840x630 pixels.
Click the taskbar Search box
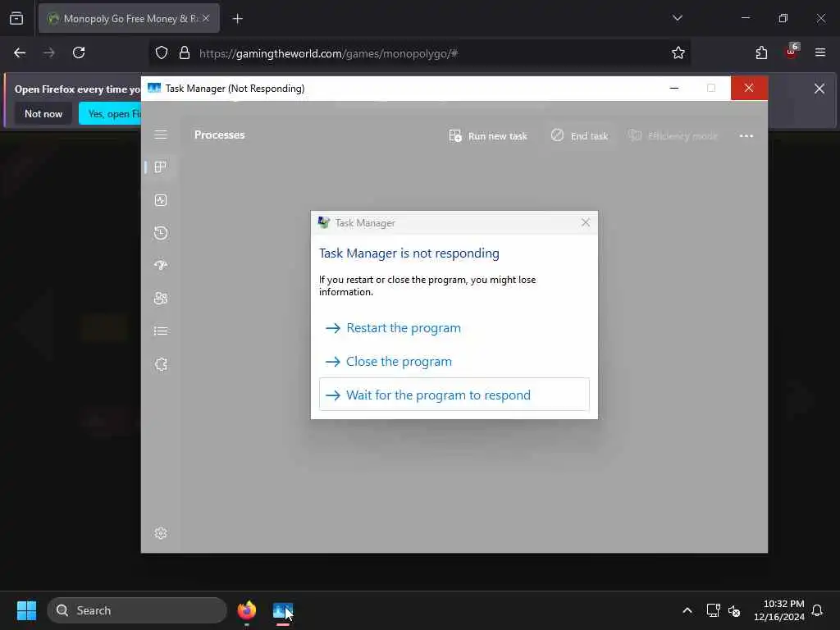[x=137, y=610]
